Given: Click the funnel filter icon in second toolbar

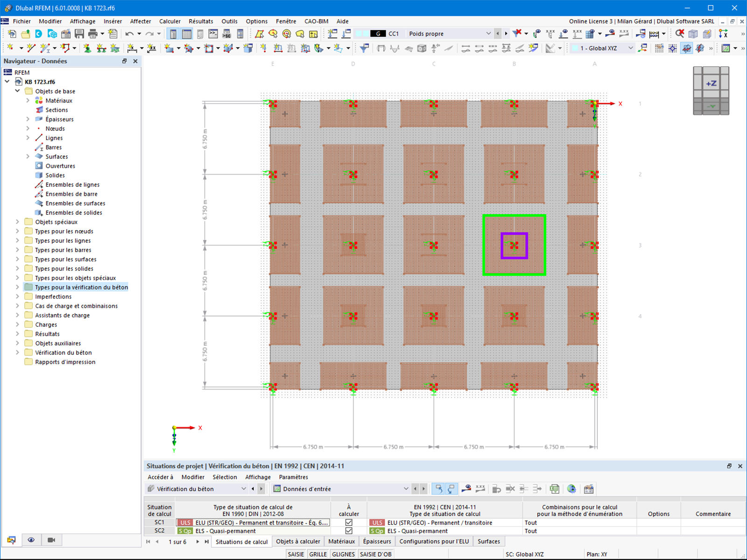Looking at the screenshot, I should (364, 48).
